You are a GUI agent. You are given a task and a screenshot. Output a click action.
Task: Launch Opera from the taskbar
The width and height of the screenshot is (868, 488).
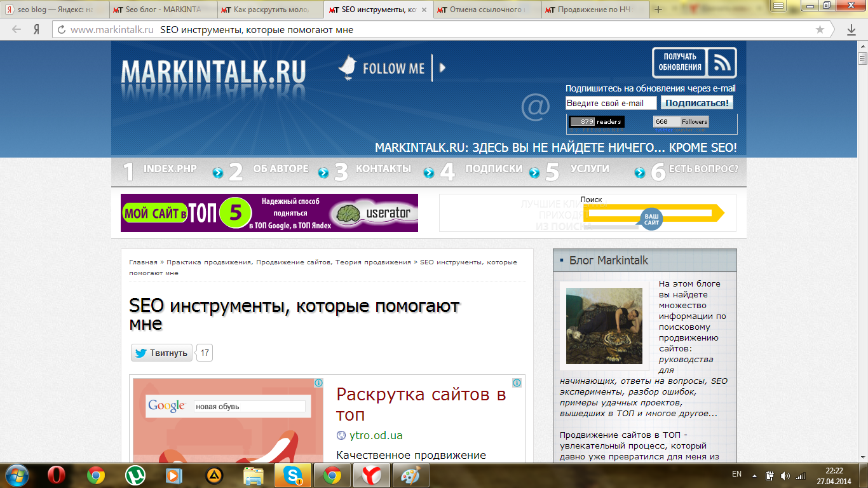(x=57, y=475)
